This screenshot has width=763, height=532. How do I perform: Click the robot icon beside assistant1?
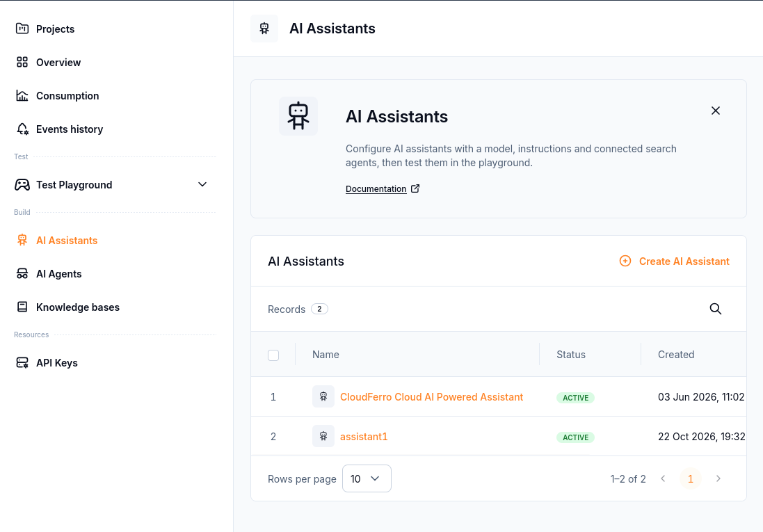click(323, 436)
